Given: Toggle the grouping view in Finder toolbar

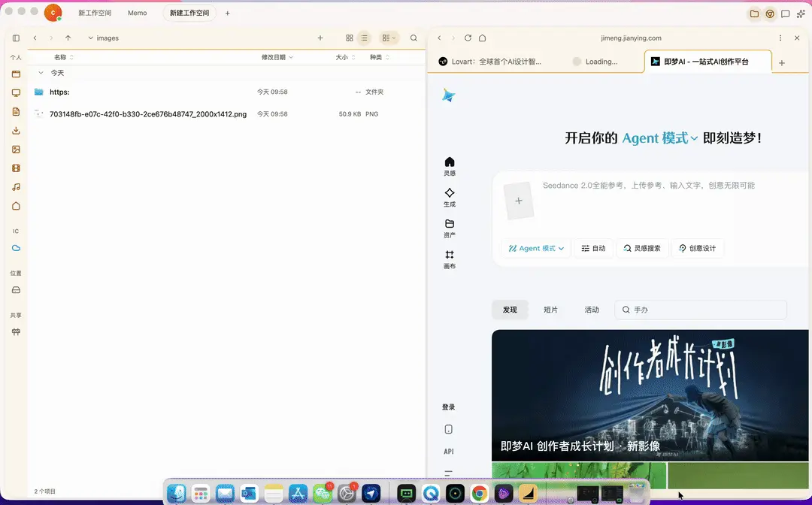Looking at the screenshot, I should pyautogui.click(x=389, y=38).
